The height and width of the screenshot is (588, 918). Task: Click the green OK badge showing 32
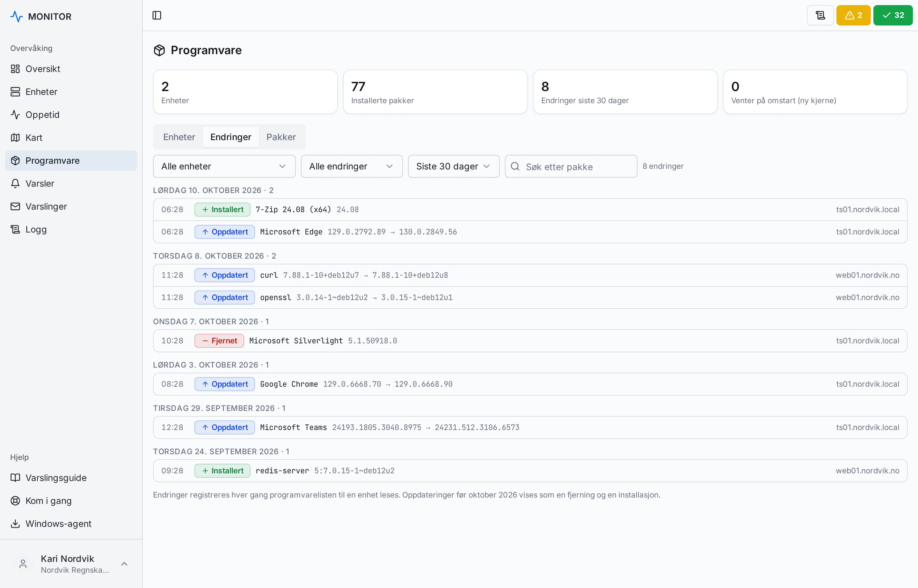[x=892, y=15]
